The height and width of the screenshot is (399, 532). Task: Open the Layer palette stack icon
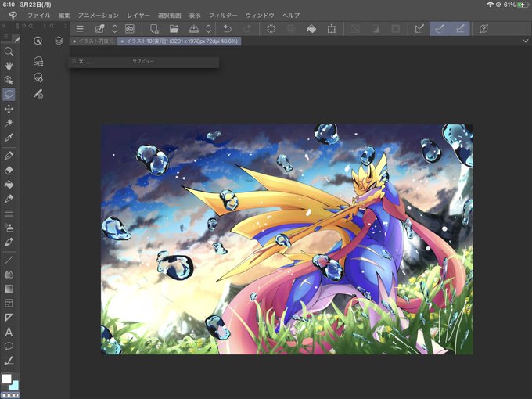(59, 41)
